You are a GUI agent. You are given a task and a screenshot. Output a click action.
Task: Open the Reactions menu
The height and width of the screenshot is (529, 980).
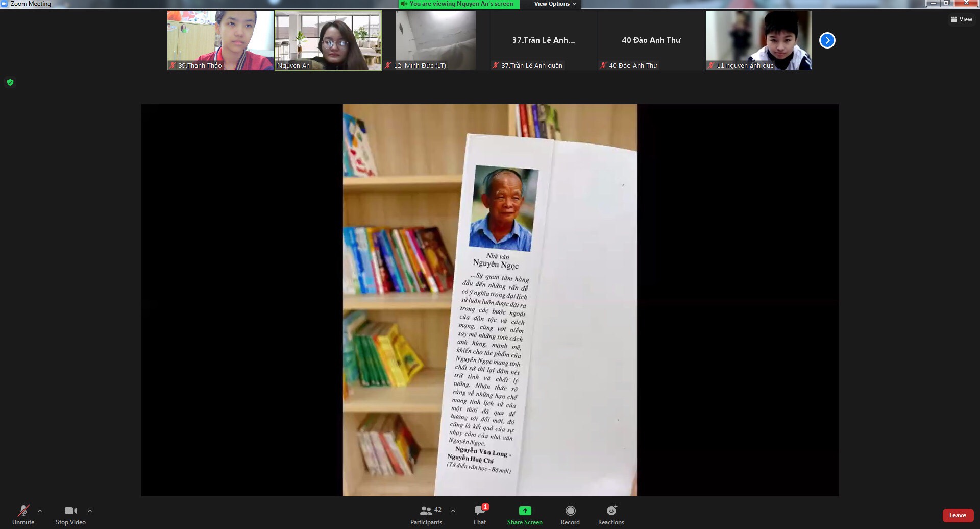611,515
